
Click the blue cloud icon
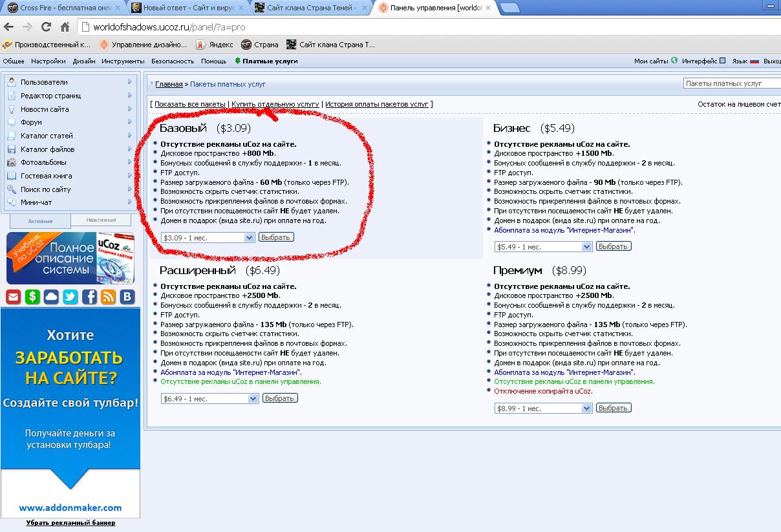(51, 297)
